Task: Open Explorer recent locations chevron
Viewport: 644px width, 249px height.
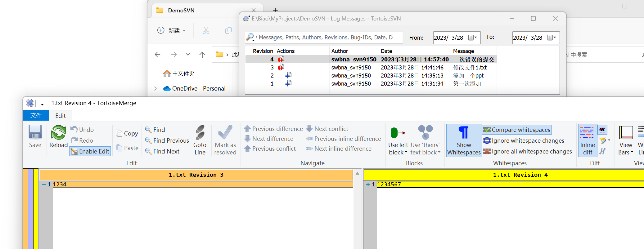Action: tap(188, 55)
